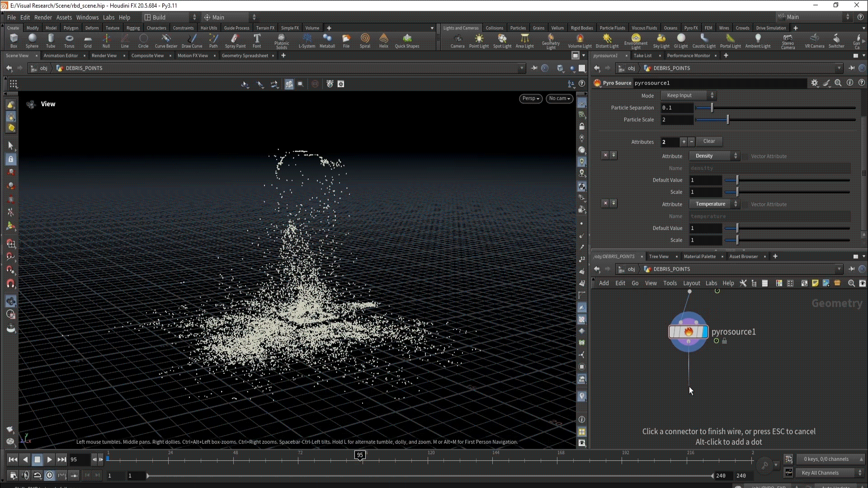Add a Camera from the shelf
Viewport: 868px width, 488px height.
pos(457,40)
